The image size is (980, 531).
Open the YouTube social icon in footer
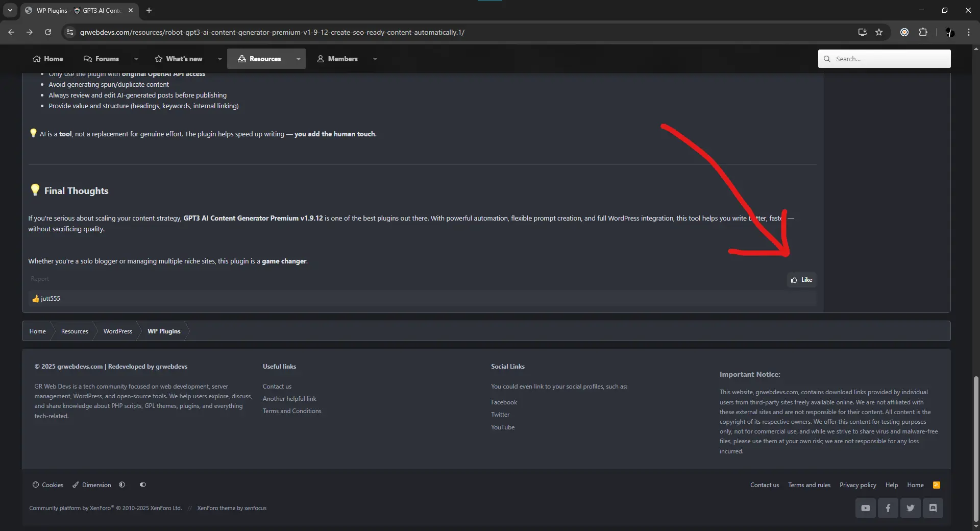point(865,508)
